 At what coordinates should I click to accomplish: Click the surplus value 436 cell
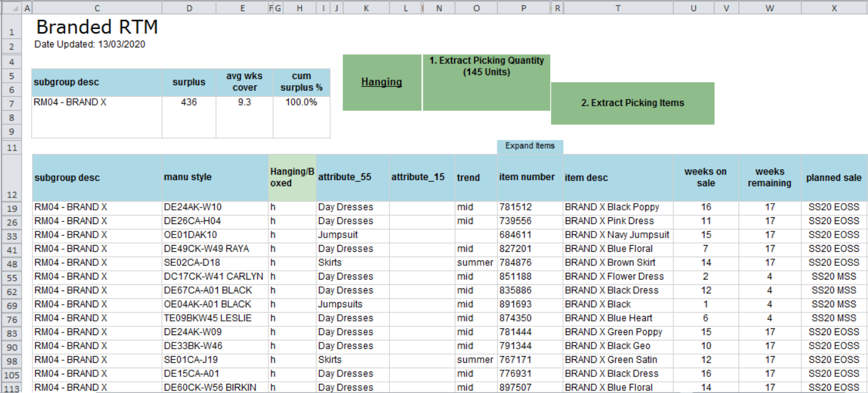(189, 102)
